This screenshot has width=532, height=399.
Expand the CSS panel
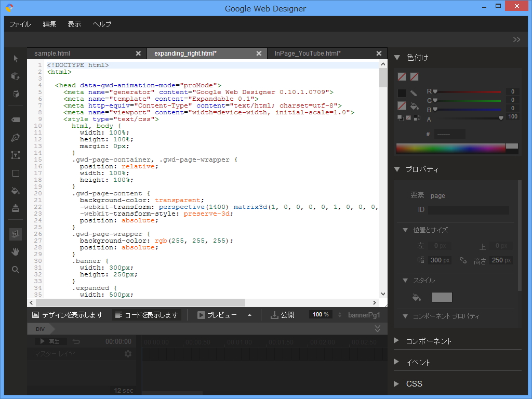[x=414, y=384]
